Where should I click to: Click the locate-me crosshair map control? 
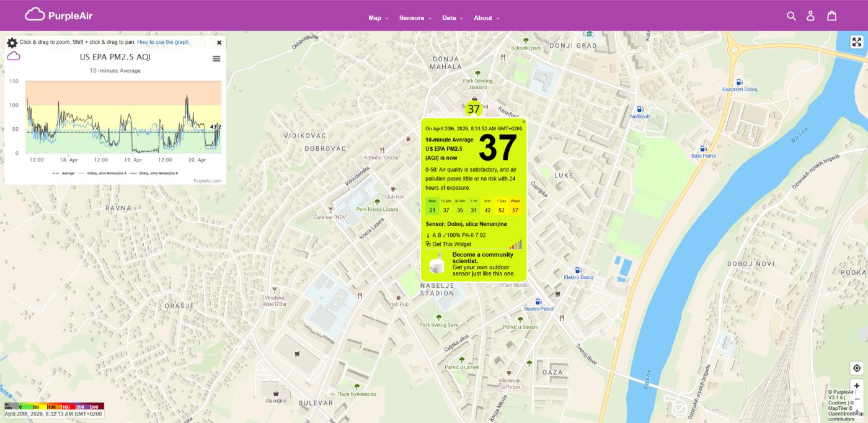click(856, 368)
